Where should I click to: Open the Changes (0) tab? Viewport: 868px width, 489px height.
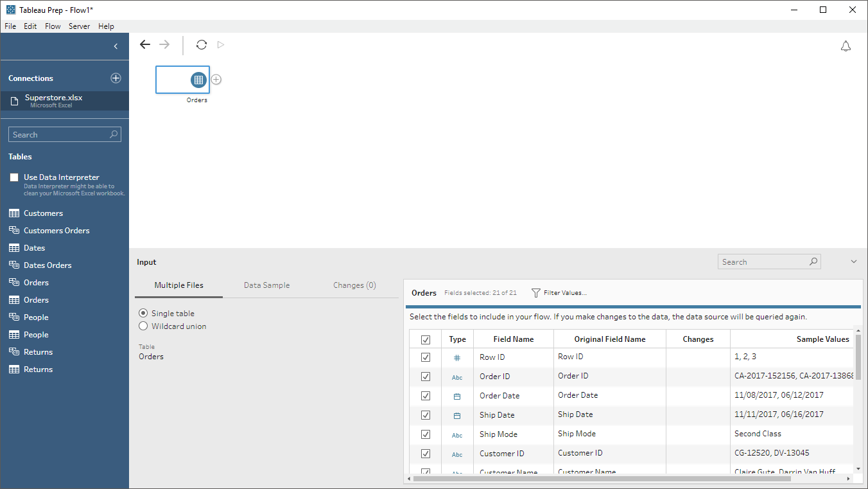pyautogui.click(x=354, y=285)
